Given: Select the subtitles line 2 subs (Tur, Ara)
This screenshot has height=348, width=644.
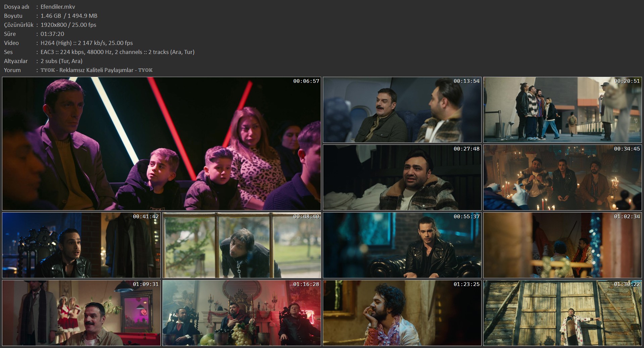Looking at the screenshot, I should click(61, 61).
